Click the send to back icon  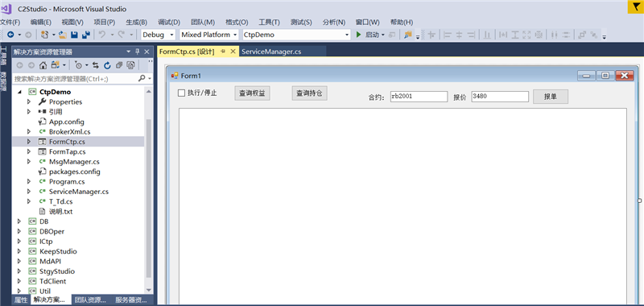pos(594,35)
